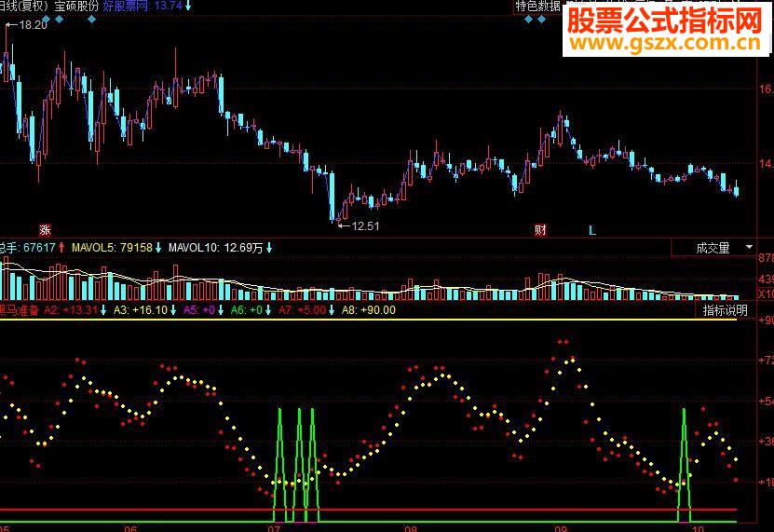Click the green A6: +0 value
This screenshot has height=532, width=774.
pyautogui.click(x=246, y=310)
